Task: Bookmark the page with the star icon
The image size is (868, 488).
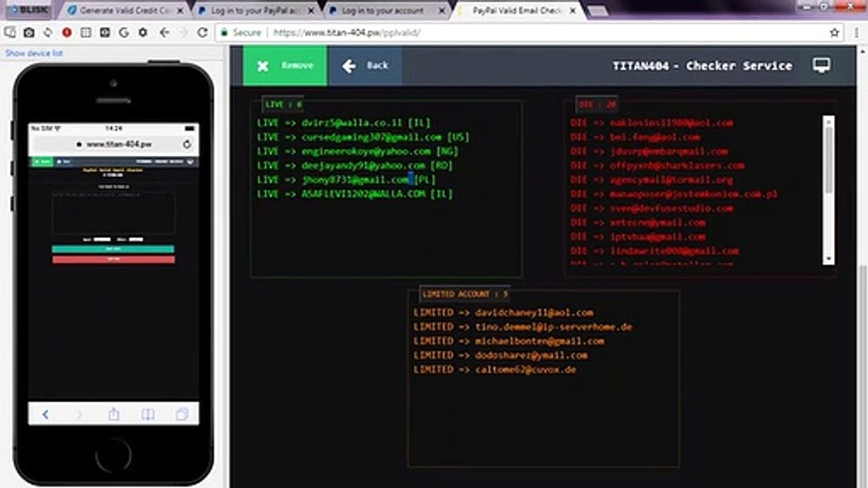Action: tap(835, 33)
